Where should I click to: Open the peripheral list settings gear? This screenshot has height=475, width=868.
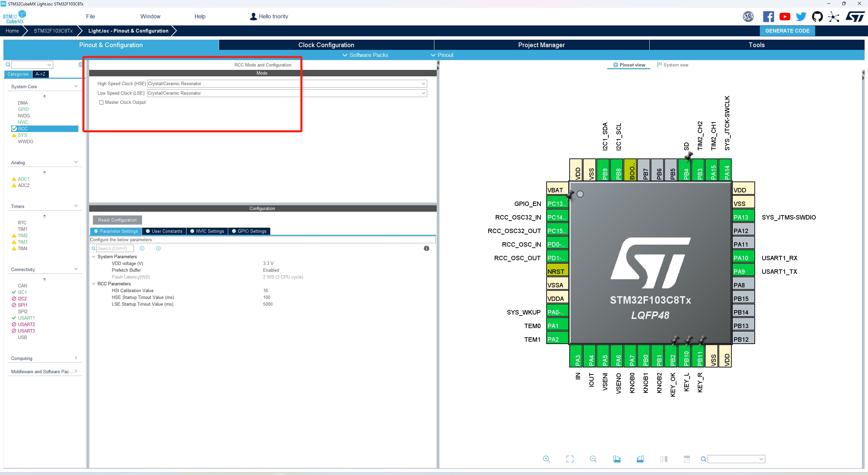(x=81, y=64)
